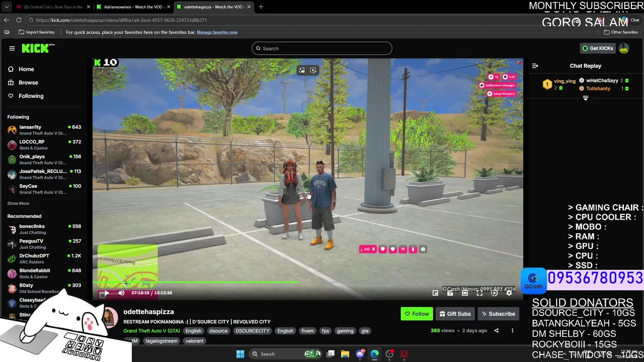The width and height of the screenshot is (644, 362).
Task: Enter fullscreen video mode
Action: [479, 293]
